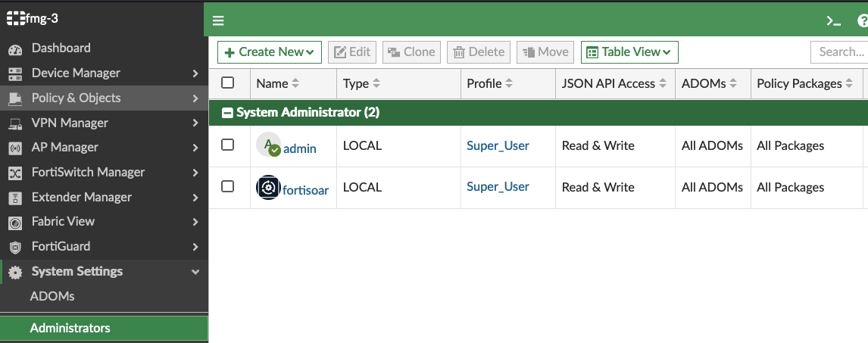
Task: Click the admin user avatar
Action: [x=268, y=145]
